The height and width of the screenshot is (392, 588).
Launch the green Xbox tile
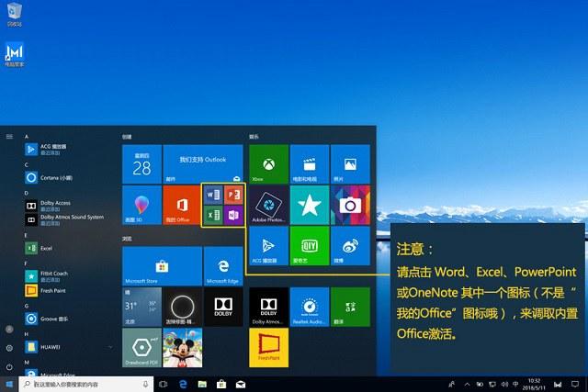(269, 164)
